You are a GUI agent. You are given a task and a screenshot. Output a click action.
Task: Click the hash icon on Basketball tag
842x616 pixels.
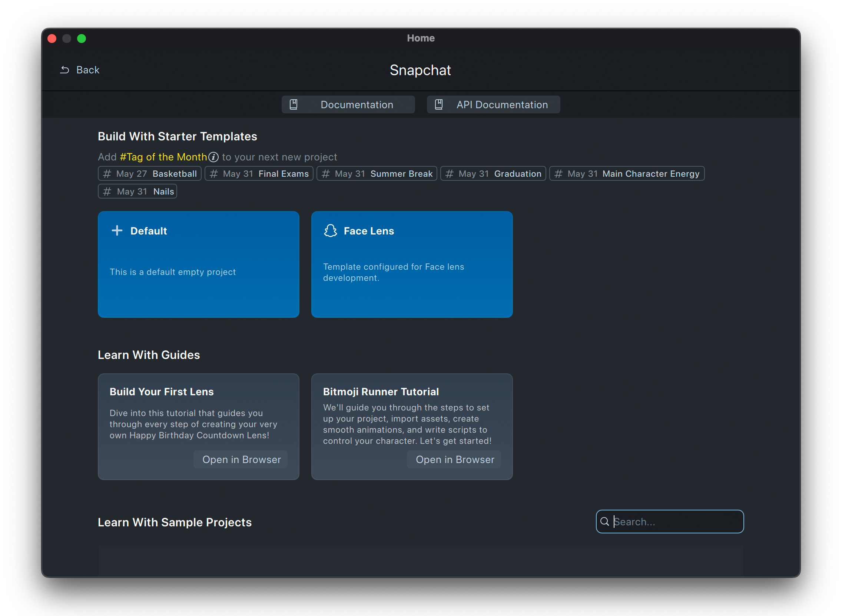point(107,174)
